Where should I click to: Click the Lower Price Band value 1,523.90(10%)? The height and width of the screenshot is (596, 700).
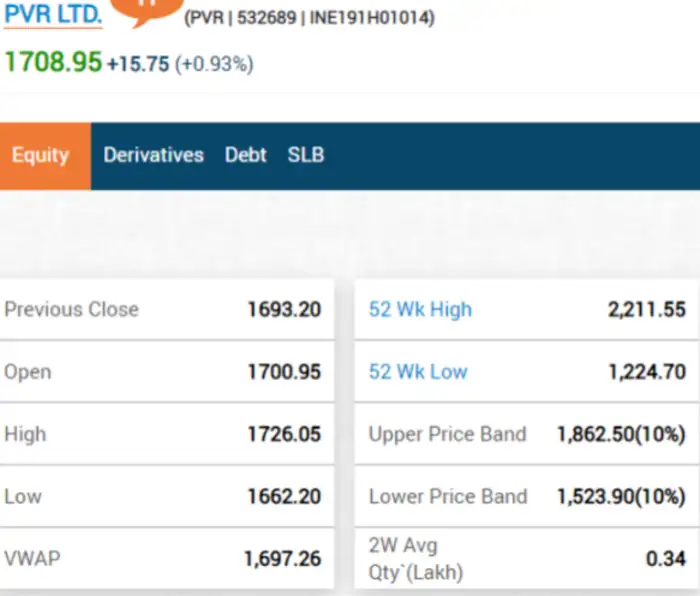pyautogui.click(x=621, y=496)
